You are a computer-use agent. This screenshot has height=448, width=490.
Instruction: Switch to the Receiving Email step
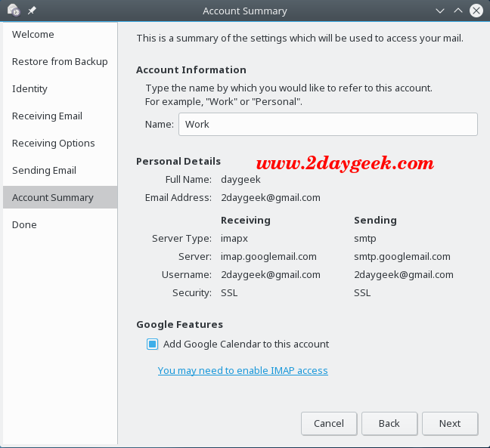(x=60, y=116)
